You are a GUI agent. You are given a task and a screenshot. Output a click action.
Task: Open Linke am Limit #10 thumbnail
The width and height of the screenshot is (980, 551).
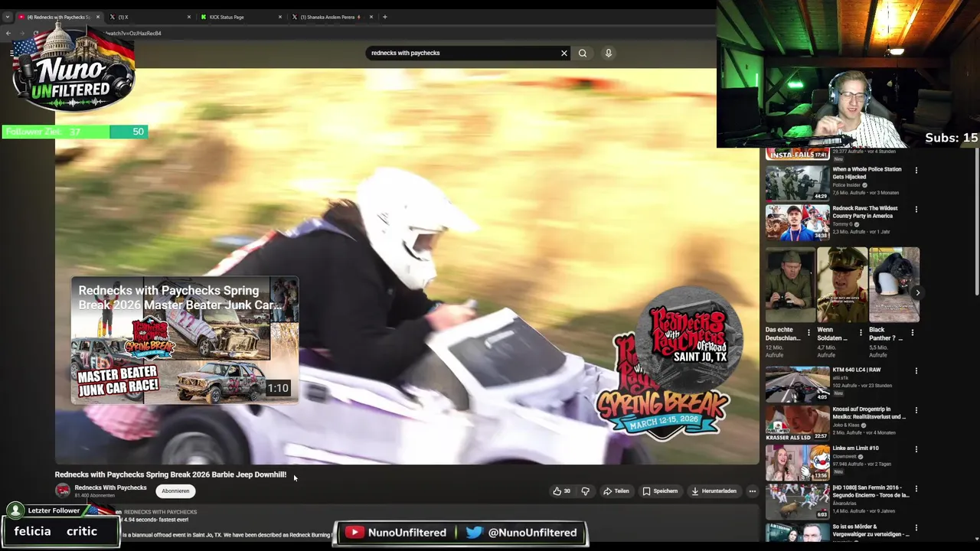click(797, 461)
